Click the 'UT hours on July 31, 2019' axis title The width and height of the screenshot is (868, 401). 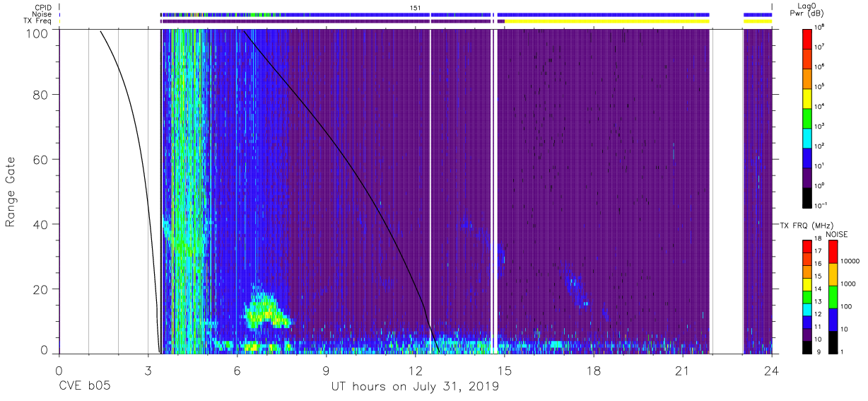[416, 387]
